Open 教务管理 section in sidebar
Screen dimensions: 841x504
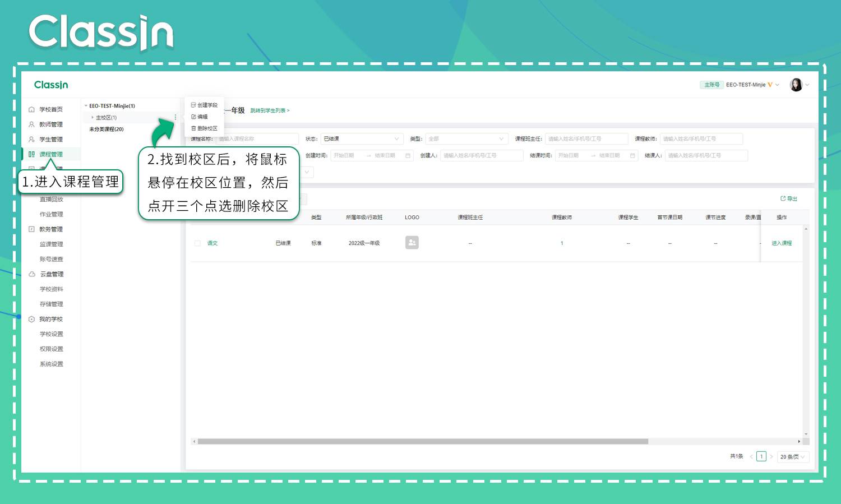click(x=51, y=229)
